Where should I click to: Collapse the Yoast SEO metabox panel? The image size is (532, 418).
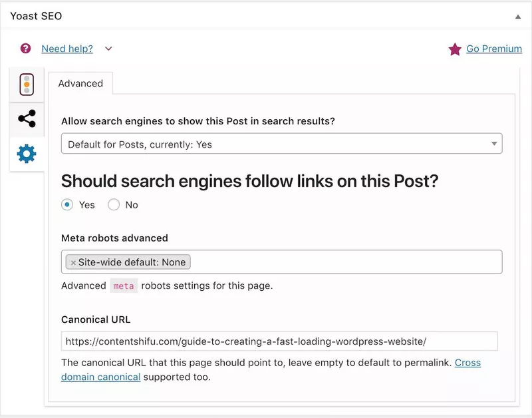pos(518,16)
